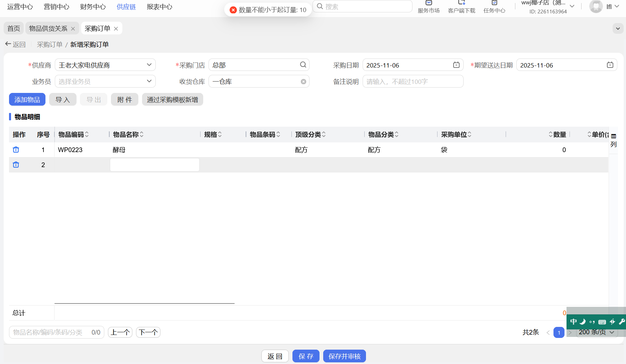Viewport: 626px width, 364px height.
Task: Click trash icon on row 2
Action: [x=16, y=165]
